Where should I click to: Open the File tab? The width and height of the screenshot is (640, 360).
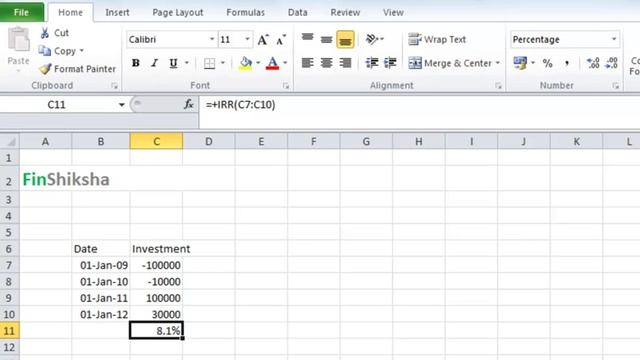[x=22, y=12]
